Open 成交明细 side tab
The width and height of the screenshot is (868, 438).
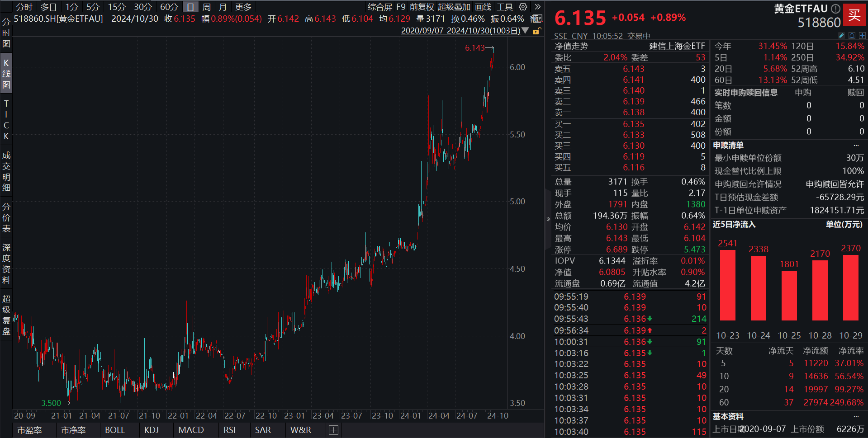point(6,171)
